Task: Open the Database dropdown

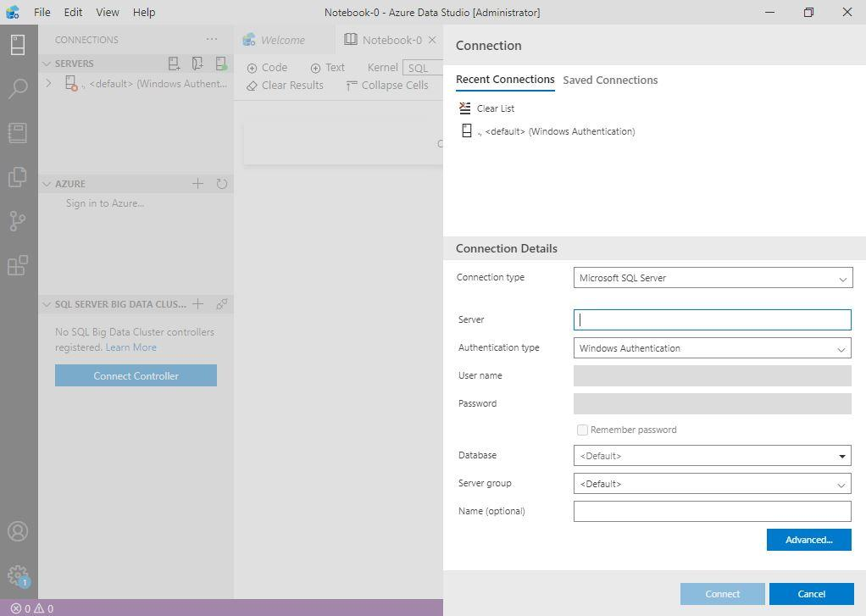Action: (713, 456)
